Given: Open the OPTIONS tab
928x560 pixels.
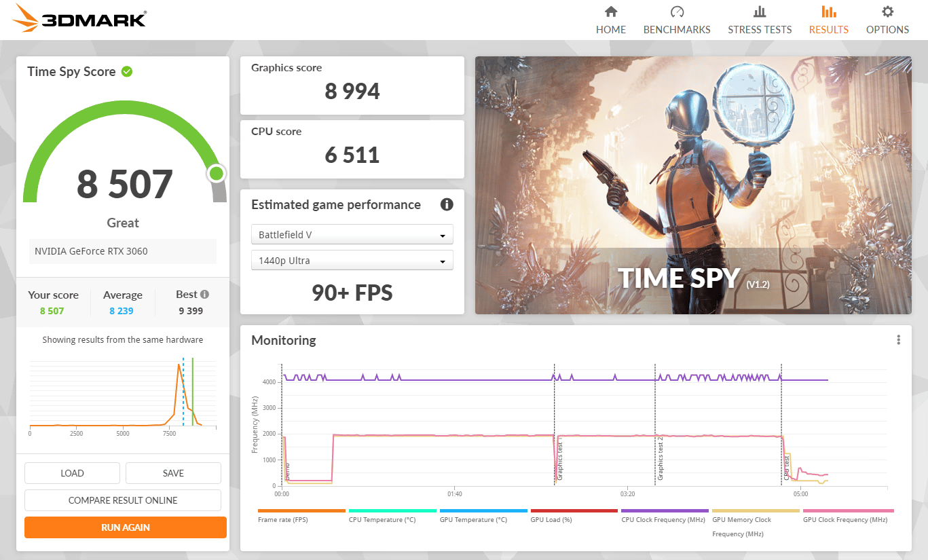Looking at the screenshot, I should pos(887,29).
